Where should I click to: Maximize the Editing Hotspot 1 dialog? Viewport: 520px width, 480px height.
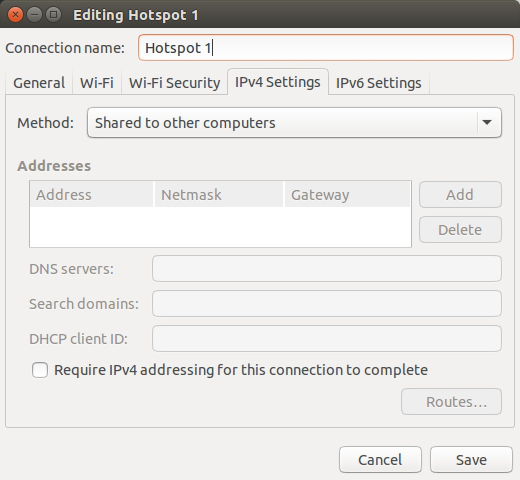tap(53, 15)
